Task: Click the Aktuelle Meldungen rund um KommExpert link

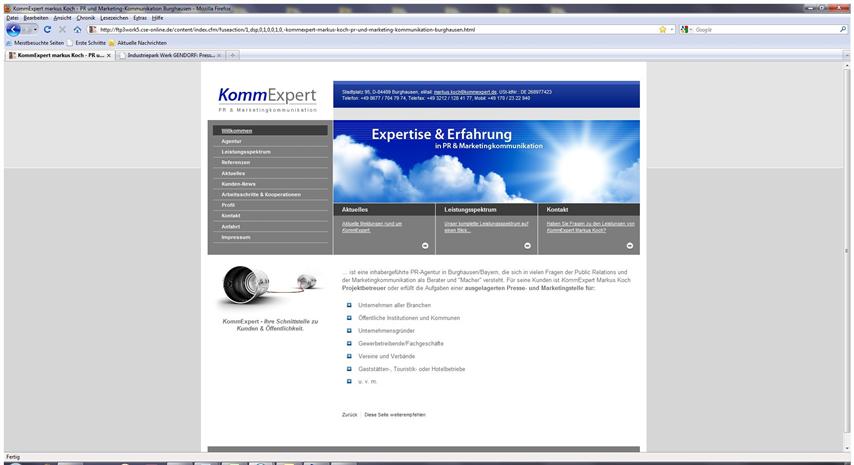Action: (x=372, y=227)
